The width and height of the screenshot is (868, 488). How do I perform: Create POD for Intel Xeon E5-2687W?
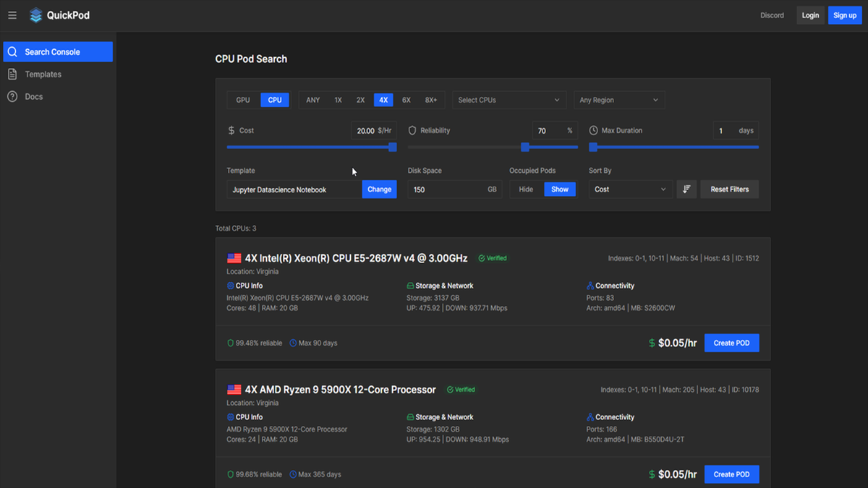[731, 343]
